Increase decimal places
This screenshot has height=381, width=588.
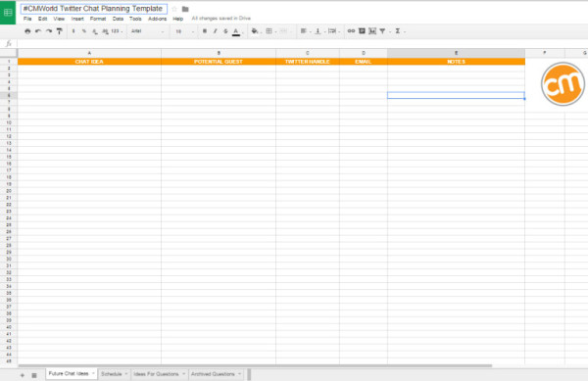click(105, 31)
